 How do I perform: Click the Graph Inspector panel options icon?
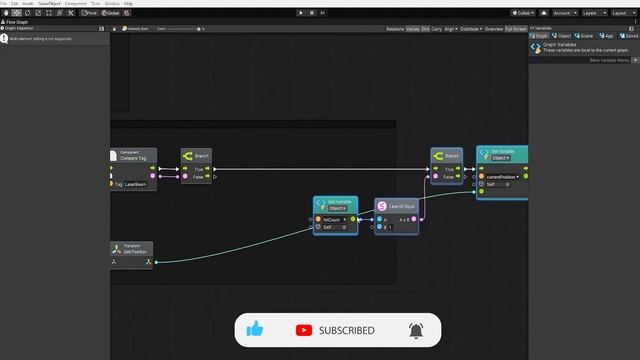[102, 29]
